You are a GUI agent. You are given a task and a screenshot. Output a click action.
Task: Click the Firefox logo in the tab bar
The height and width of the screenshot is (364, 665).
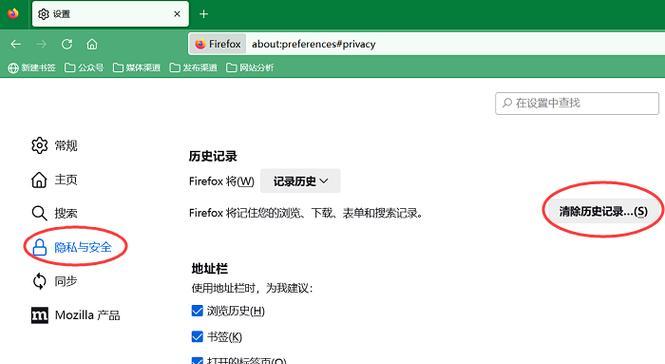13,14
